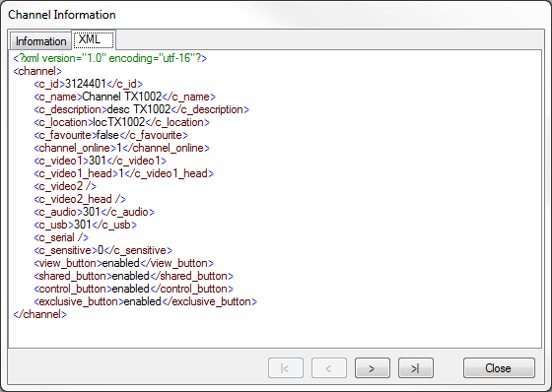Jump to the last channel record
The height and width of the screenshot is (392, 552).
click(x=415, y=368)
